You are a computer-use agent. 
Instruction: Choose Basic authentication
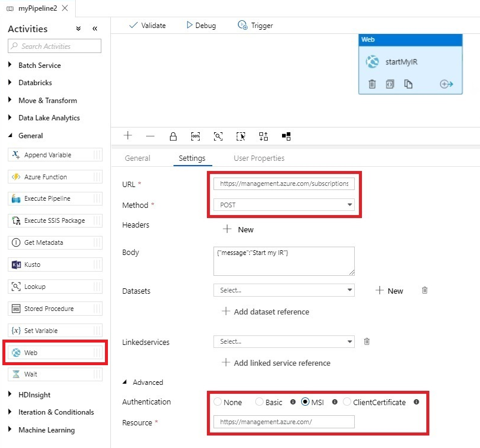coord(259,402)
